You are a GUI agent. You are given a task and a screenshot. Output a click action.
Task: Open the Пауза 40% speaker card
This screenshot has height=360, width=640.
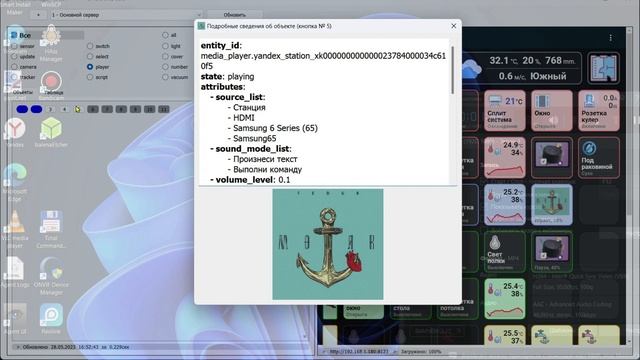coord(552,251)
